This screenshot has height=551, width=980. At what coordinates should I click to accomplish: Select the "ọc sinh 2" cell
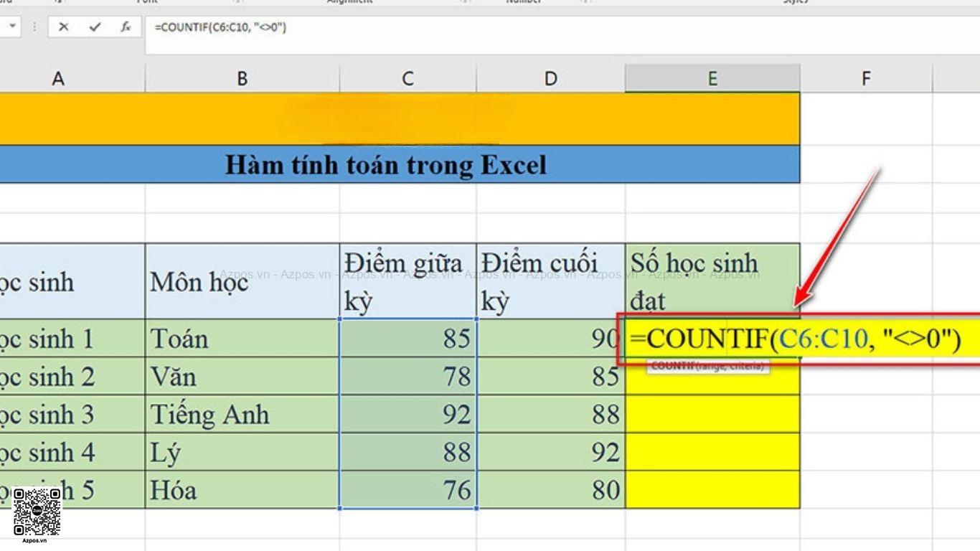pos(72,376)
